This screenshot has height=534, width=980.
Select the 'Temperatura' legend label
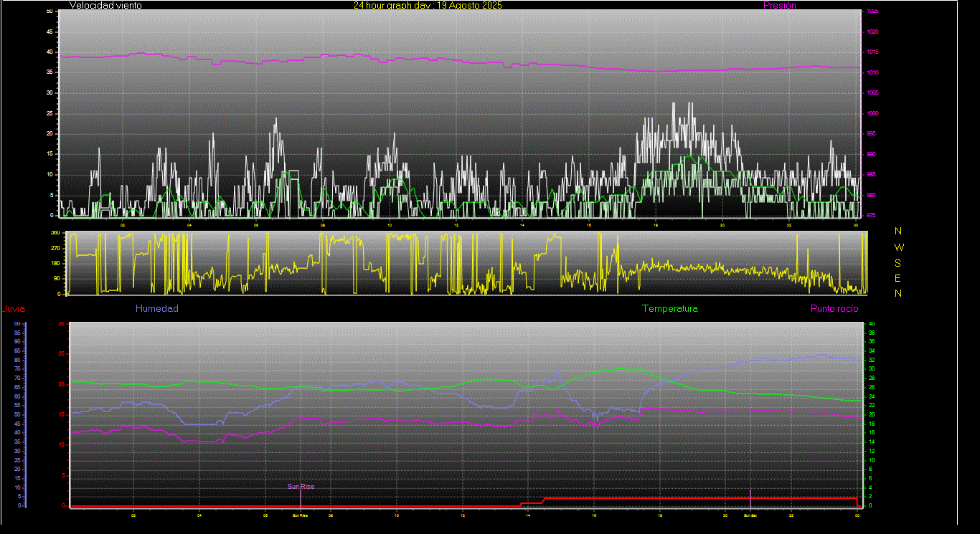[670, 309]
